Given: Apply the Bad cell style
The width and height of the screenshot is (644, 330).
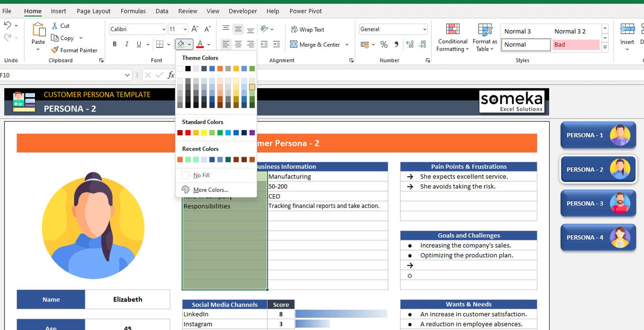Looking at the screenshot, I should (x=576, y=45).
